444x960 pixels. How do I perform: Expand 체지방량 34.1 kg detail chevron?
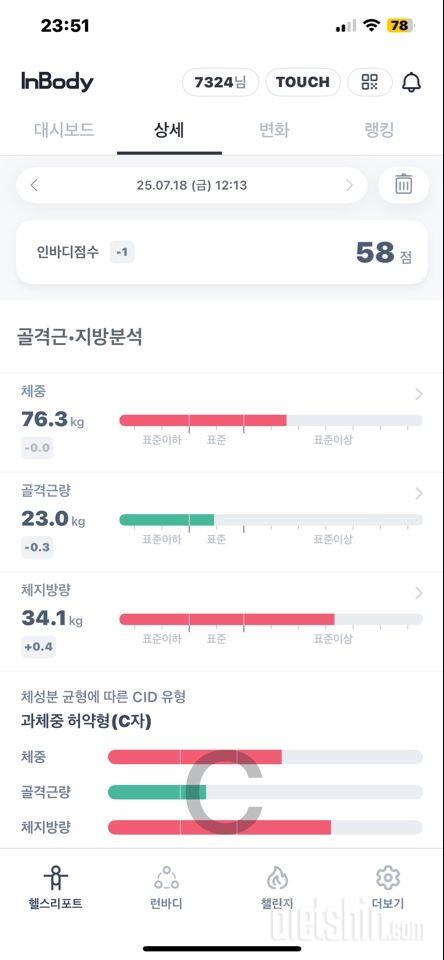click(x=419, y=593)
